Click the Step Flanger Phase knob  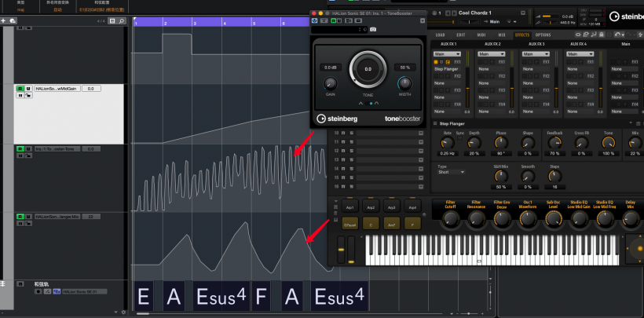point(500,143)
